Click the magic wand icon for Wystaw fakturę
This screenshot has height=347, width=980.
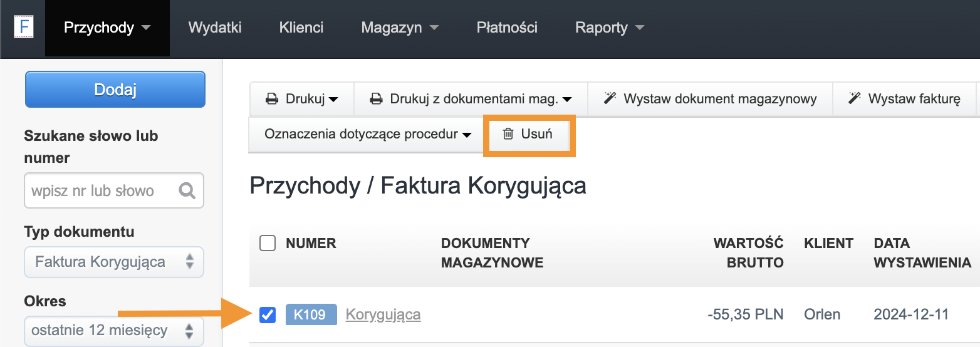pyautogui.click(x=854, y=98)
